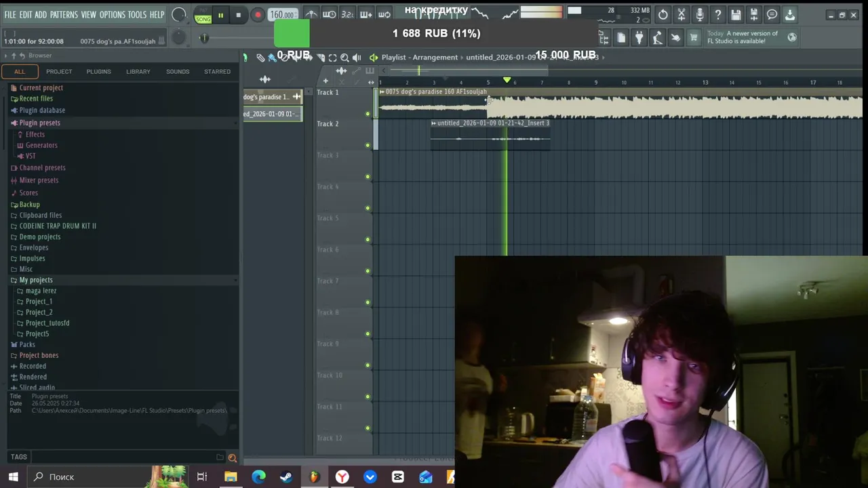The width and height of the screenshot is (868, 488).
Task: Click the Undo history icon
Action: point(663,14)
